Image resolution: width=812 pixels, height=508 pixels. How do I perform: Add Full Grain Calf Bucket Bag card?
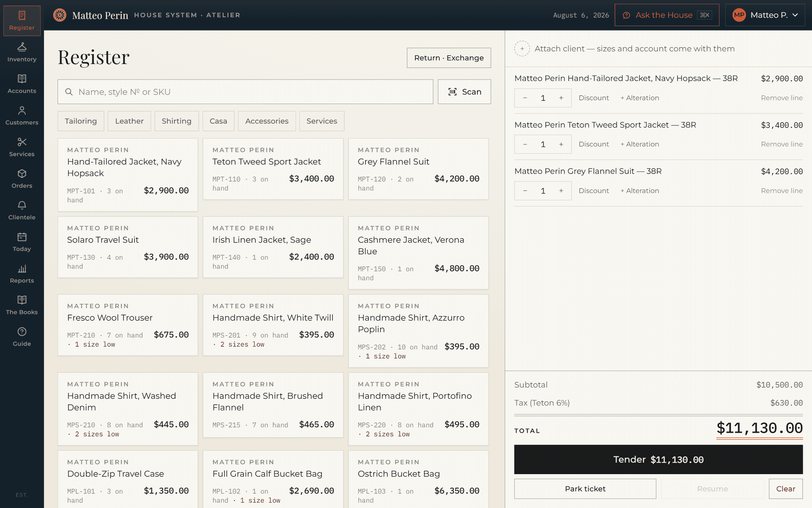(x=273, y=479)
